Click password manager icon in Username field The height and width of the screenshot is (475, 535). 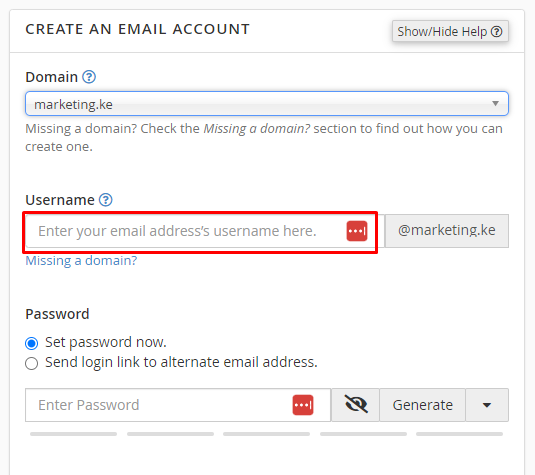point(357,231)
